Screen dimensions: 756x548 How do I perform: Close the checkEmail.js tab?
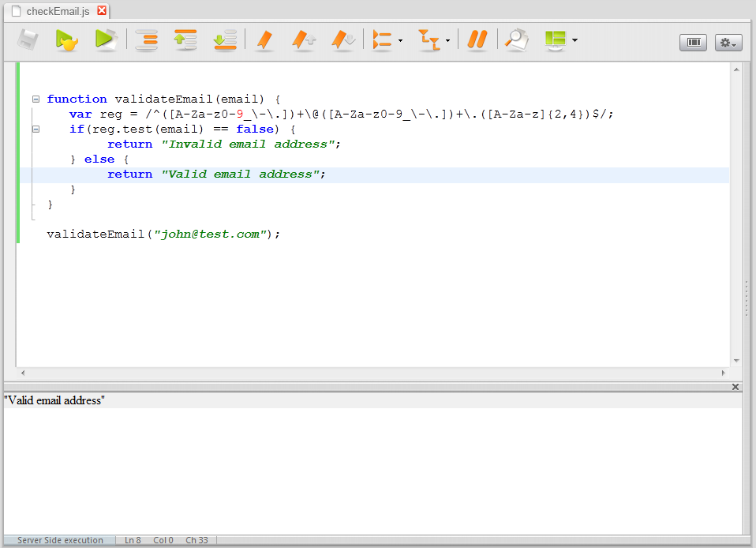point(102,11)
